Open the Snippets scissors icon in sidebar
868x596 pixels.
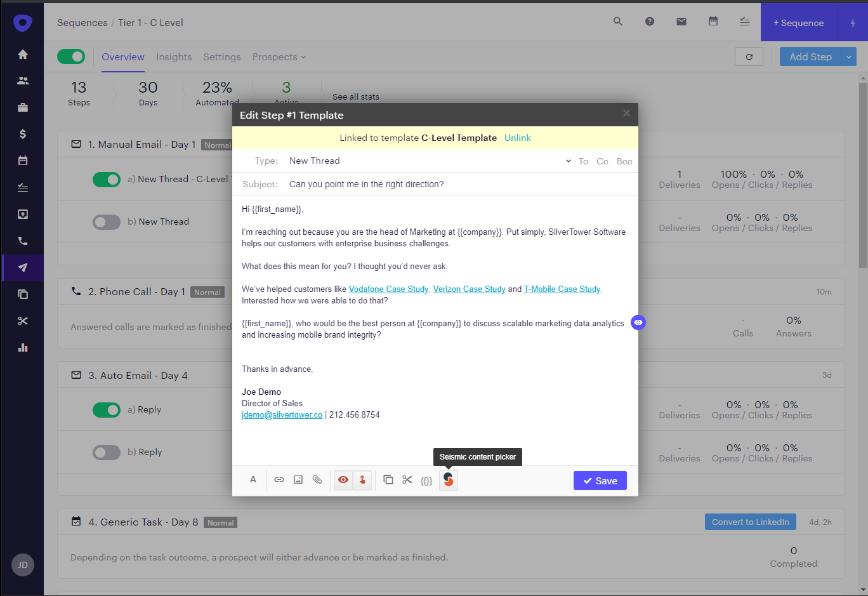(x=23, y=321)
